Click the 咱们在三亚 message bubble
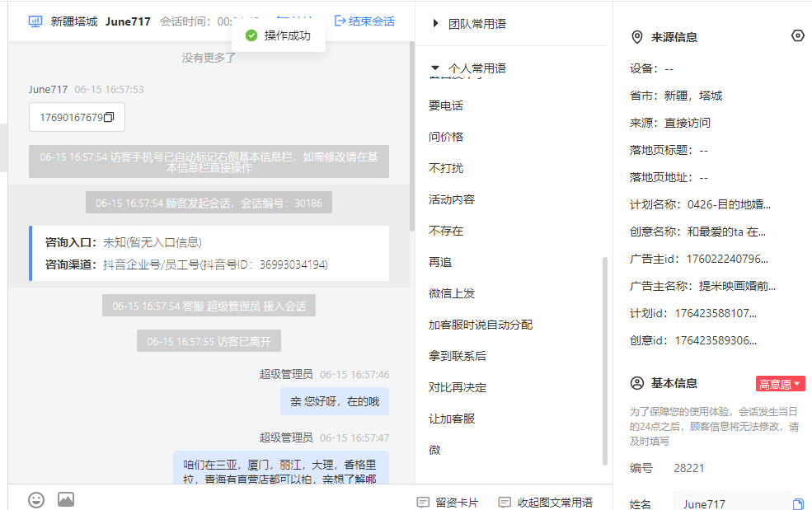Screen dimensions: 812x510 click(x=281, y=467)
